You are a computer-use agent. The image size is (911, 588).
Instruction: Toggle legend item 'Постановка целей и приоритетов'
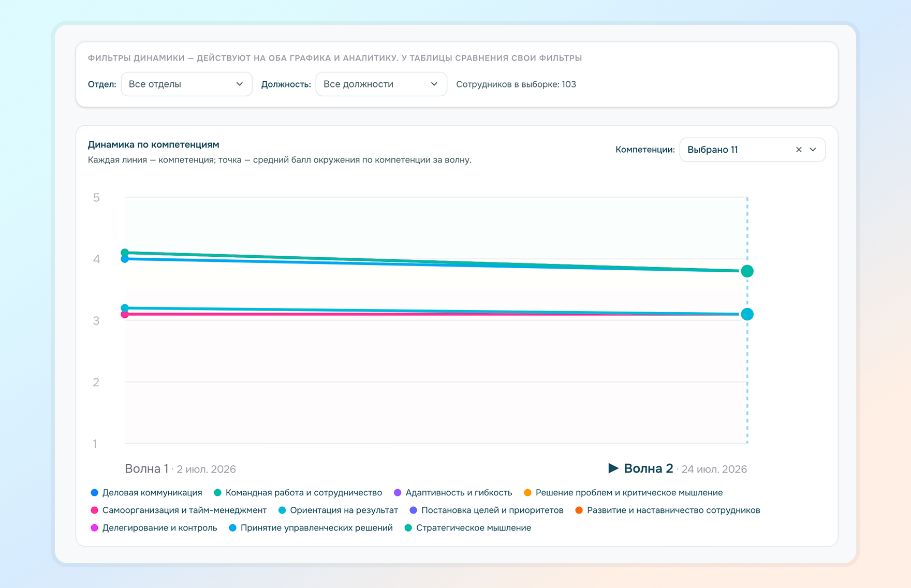click(487, 510)
